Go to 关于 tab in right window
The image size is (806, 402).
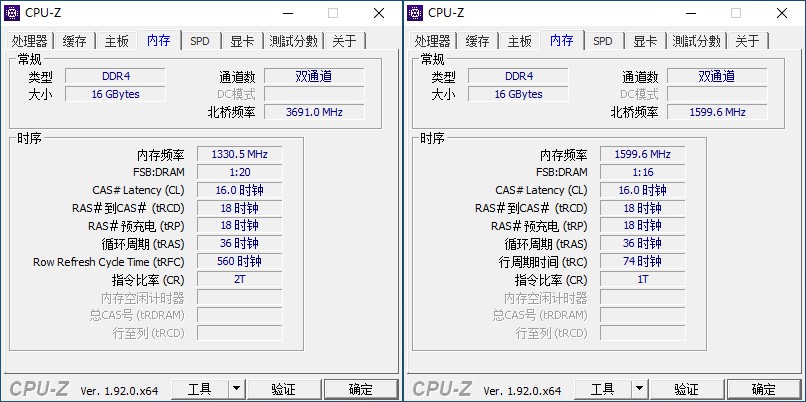pyautogui.click(x=747, y=41)
